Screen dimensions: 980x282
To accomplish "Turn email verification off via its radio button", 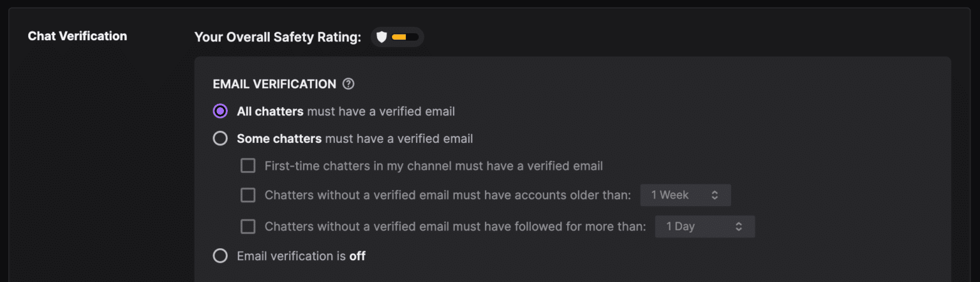I will (x=220, y=256).
